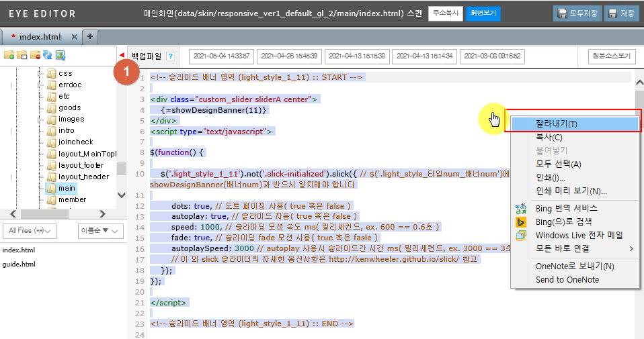
Task: Select the main folder in tree
Action: (x=67, y=188)
